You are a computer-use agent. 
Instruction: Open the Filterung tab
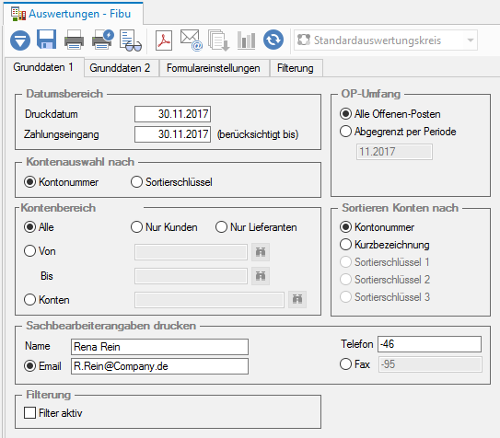pyautogui.click(x=295, y=68)
